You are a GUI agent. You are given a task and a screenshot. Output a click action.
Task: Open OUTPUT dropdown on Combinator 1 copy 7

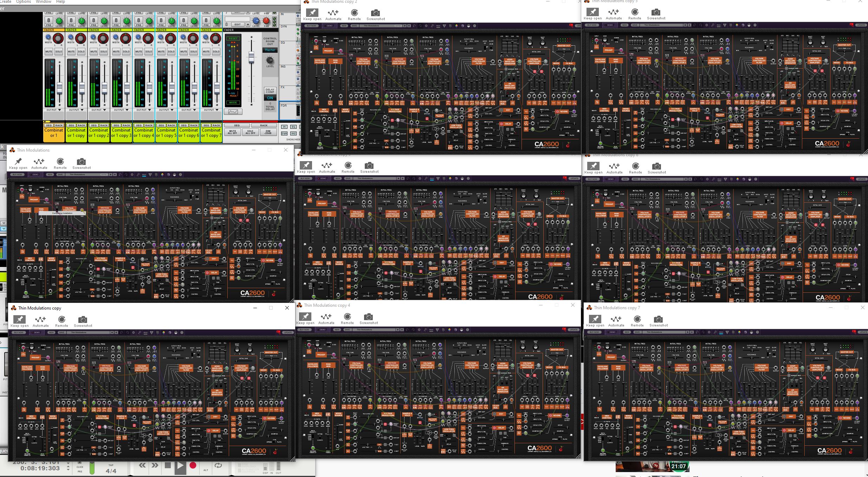click(211, 110)
